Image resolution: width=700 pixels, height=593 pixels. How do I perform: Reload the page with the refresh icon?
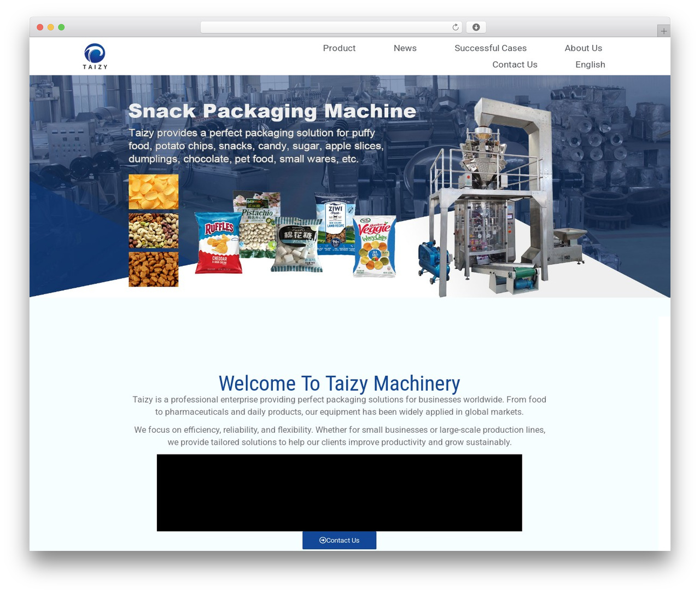coord(456,27)
